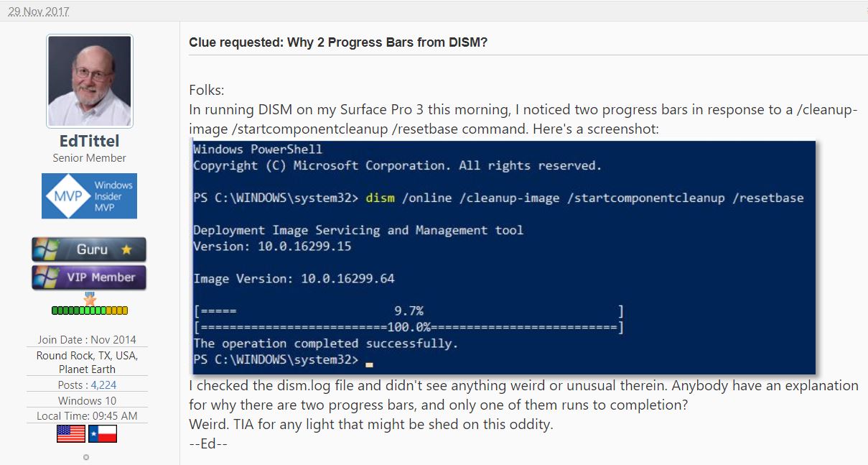
Task: Click the Windows 10 system spec entry
Action: pos(88,400)
